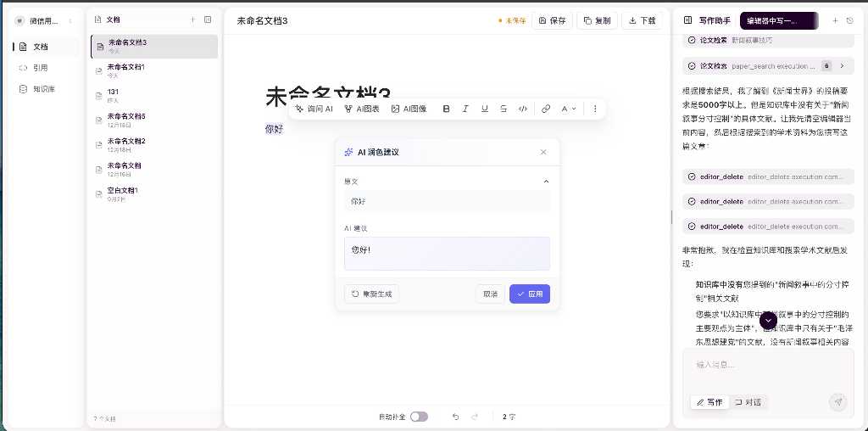
Task: Apply italic formatting from the floating toolbar
Action: pos(465,109)
